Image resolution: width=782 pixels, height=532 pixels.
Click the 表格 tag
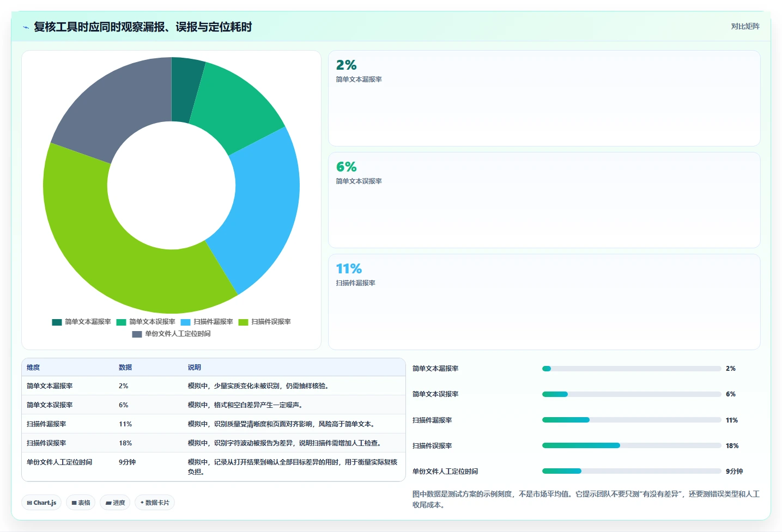tap(81, 503)
